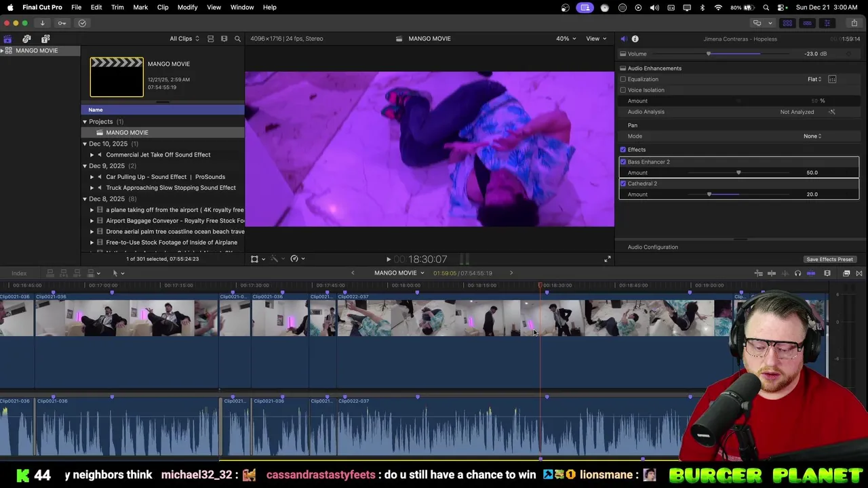Open the timeline headphones solo icon
Image resolution: width=868 pixels, height=488 pixels.
[x=797, y=273]
